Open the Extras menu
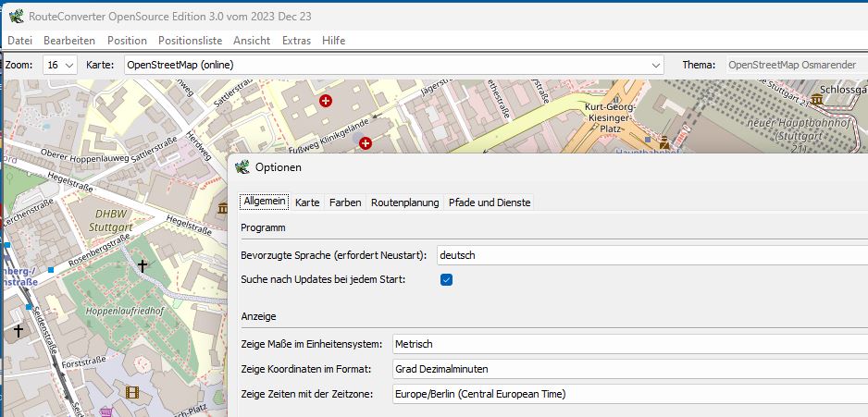 coord(296,41)
